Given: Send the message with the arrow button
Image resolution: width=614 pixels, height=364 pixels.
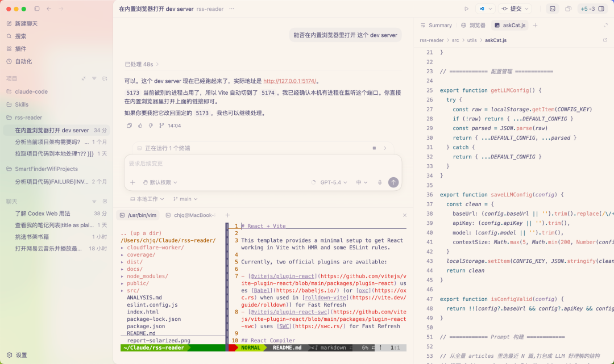Looking at the screenshot, I should pos(393,182).
